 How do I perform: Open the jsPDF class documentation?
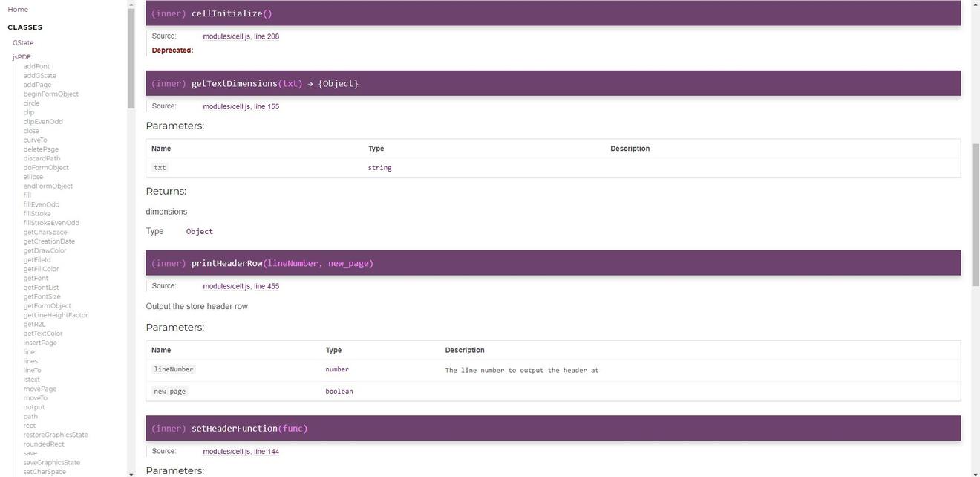tap(22, 56)
